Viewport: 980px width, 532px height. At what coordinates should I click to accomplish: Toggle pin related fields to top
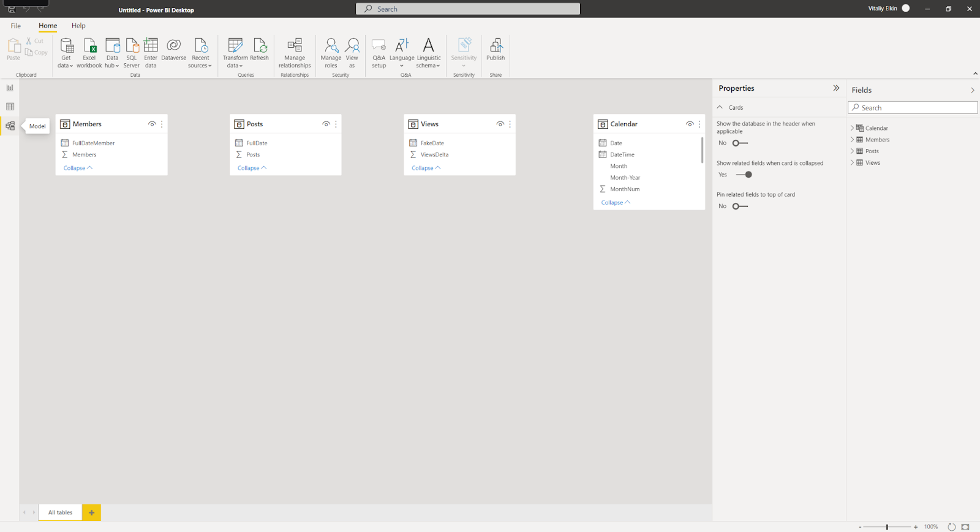point(740,206)
